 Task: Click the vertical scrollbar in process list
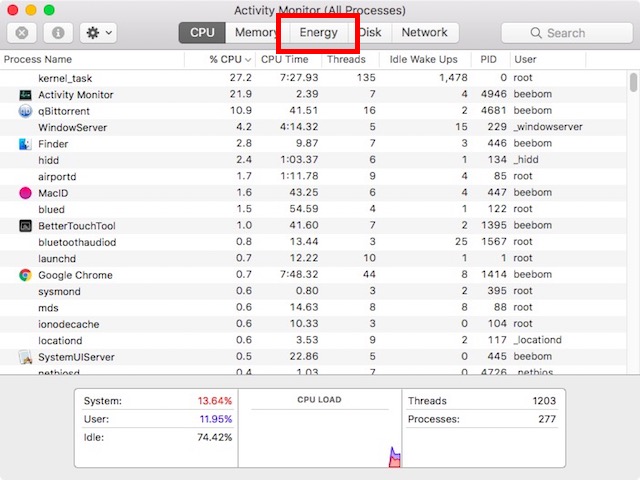coord(633,82)
